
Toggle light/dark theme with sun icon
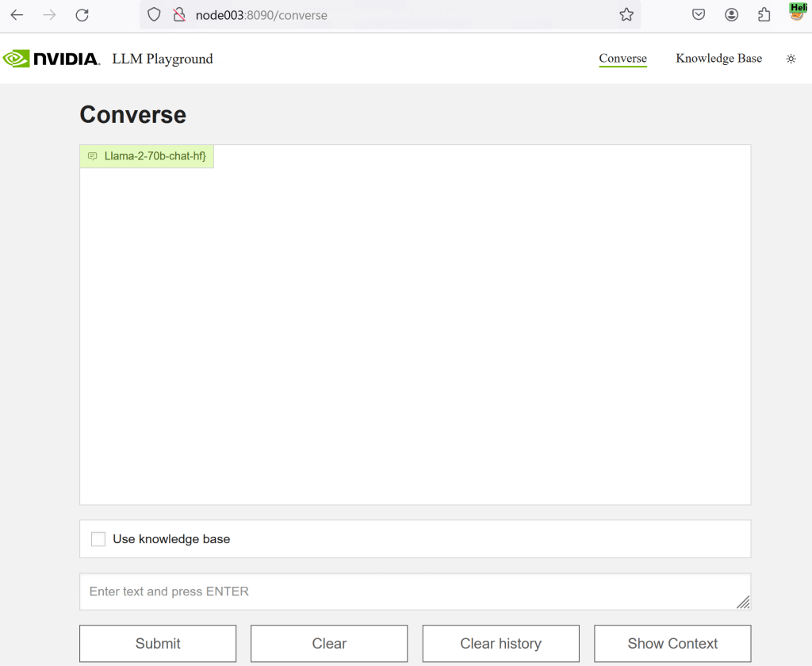[791, 59]
